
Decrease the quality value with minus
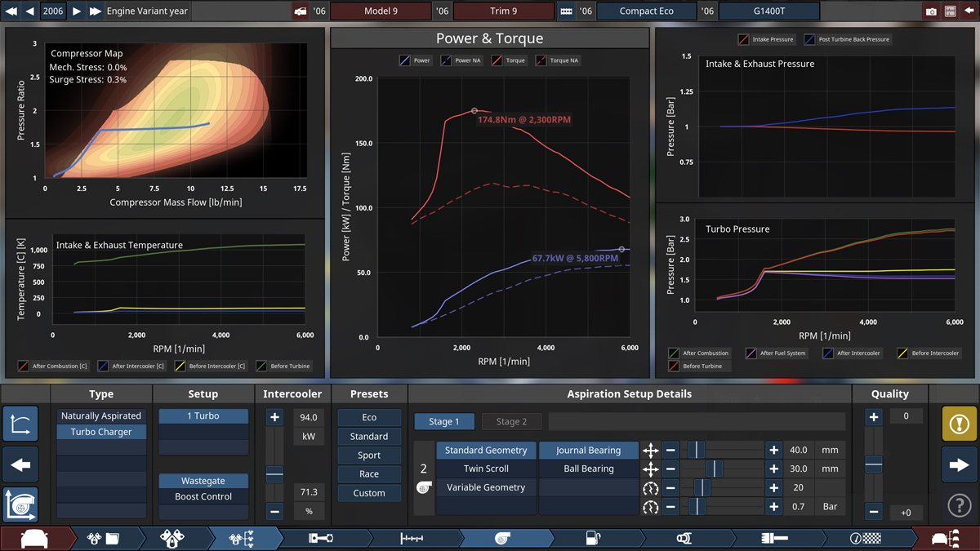tap(874, 512)
